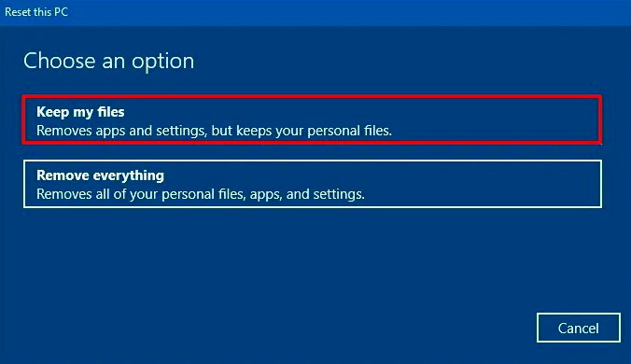Click empty space inside Remove everything box right side
This screenshot has height=364, width=631.
[483, 184]
